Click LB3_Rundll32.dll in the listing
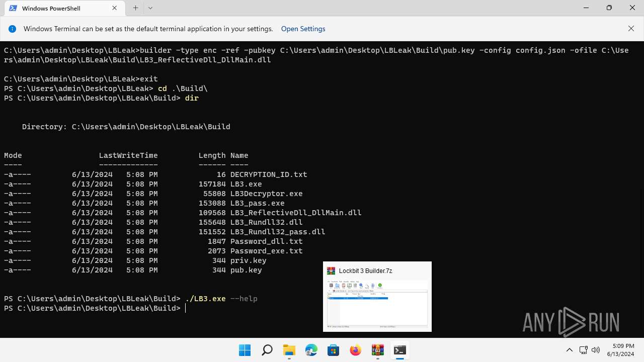This screenshot has width=644, height=362. pos(267,222)
